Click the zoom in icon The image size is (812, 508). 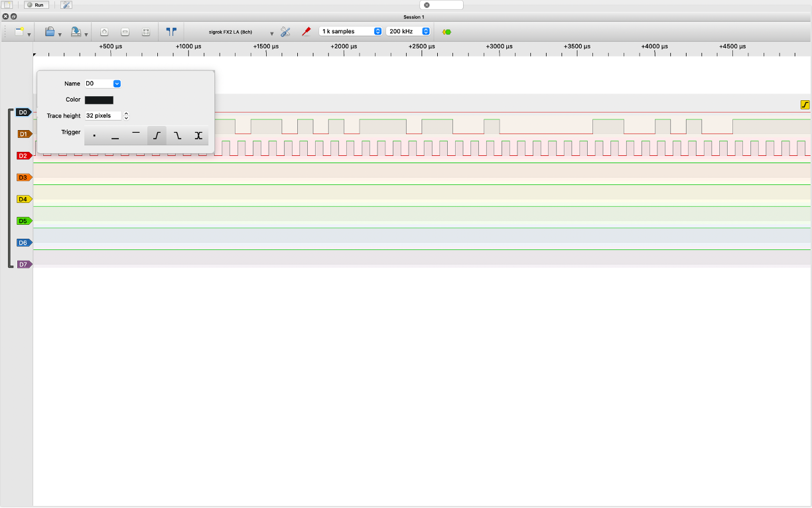point(104,32)
